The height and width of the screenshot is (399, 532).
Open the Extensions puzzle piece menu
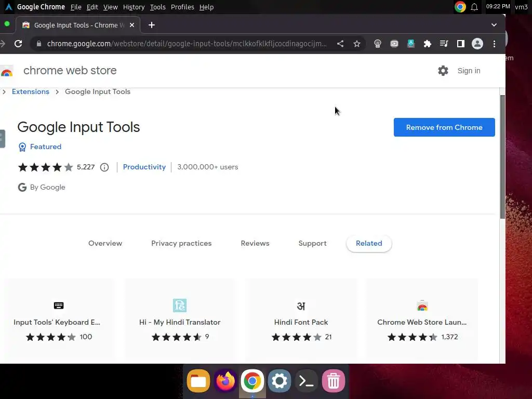427,44
